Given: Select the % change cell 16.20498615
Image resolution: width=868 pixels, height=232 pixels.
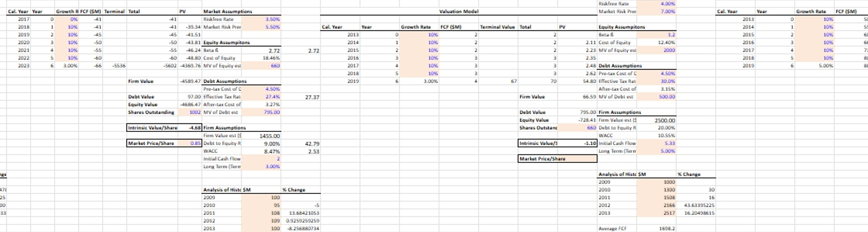Looking at the screenshot, I should [x=696, y=213].
